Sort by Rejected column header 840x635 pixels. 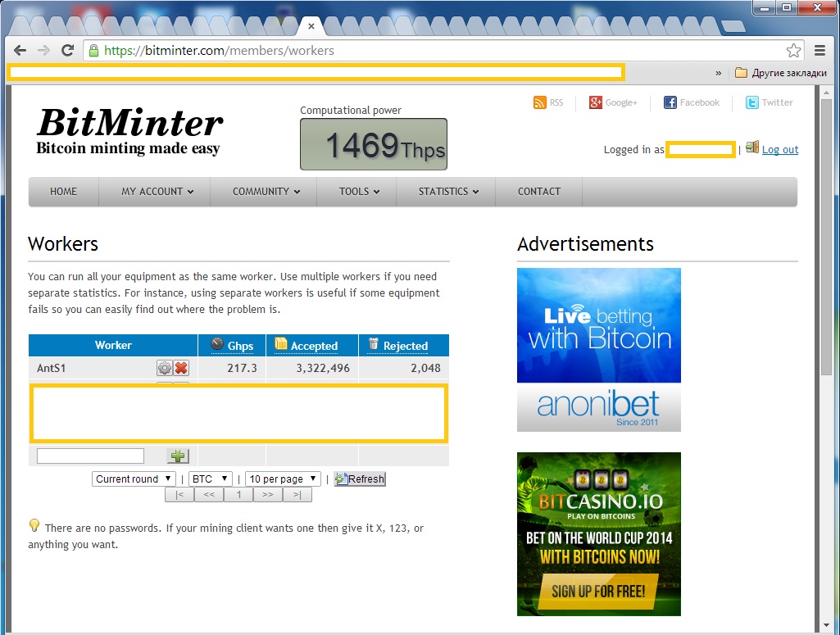click(404, 345)
